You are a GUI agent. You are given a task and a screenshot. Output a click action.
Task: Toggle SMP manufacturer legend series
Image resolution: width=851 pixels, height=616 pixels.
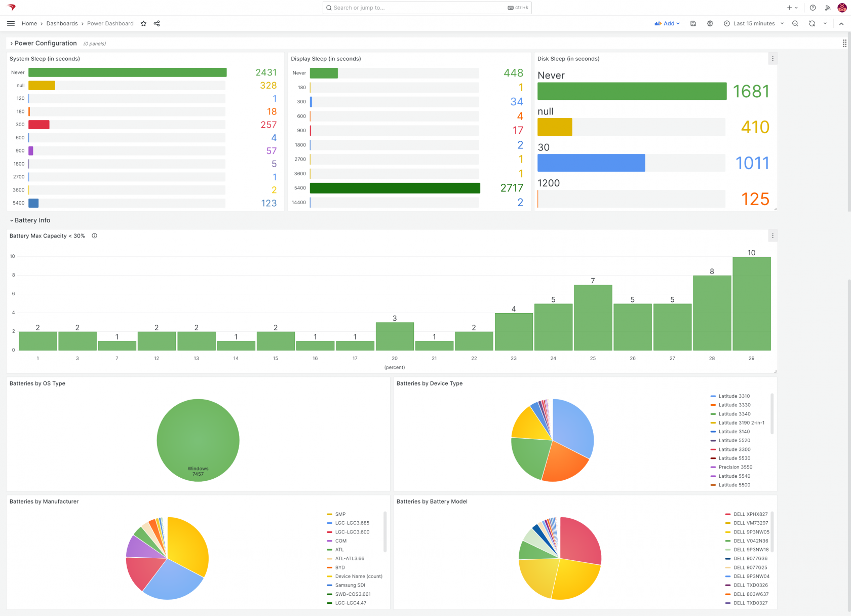click(340, 514)
